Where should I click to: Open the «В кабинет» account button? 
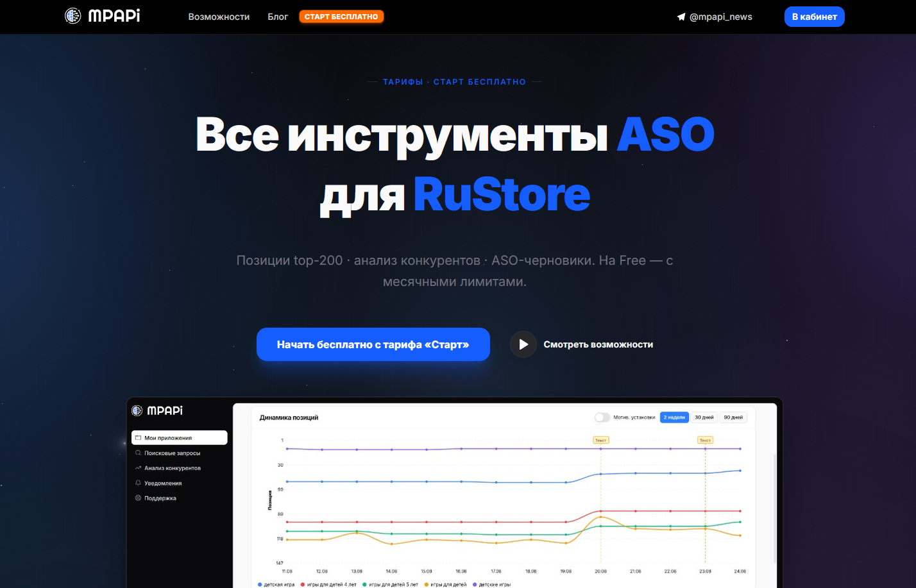click(x=815, y=17)
